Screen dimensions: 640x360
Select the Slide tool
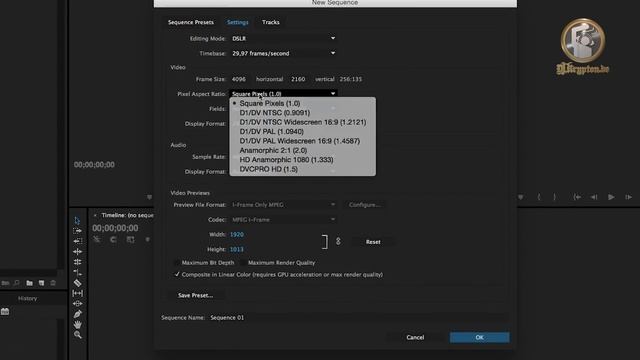[x=77, y=304]
